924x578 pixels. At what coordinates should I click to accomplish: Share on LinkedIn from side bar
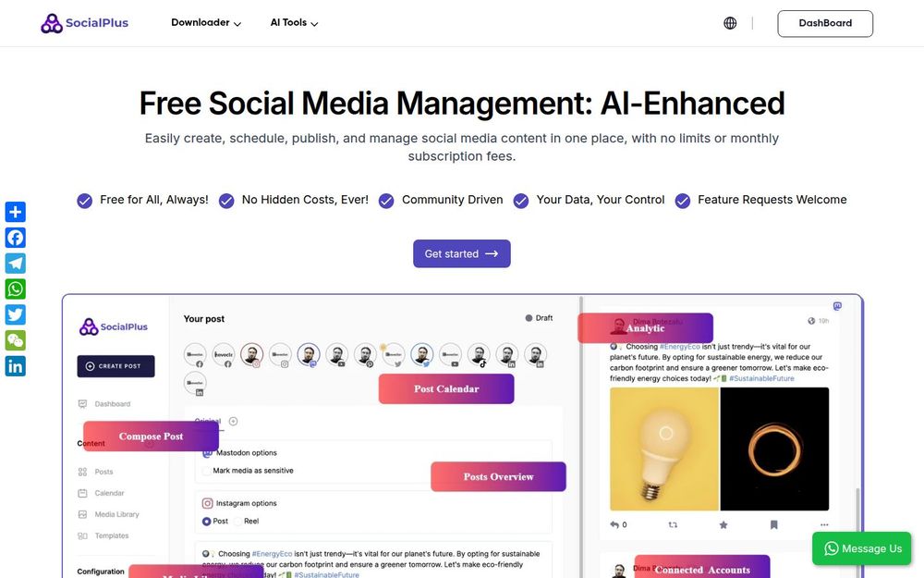[x=16, y=366]
